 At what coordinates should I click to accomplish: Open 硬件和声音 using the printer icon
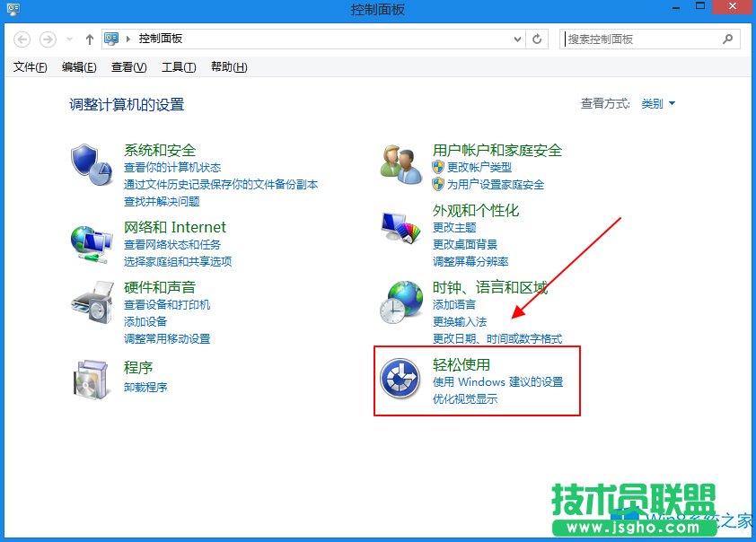pyautogui.click(x=91, y=304)
